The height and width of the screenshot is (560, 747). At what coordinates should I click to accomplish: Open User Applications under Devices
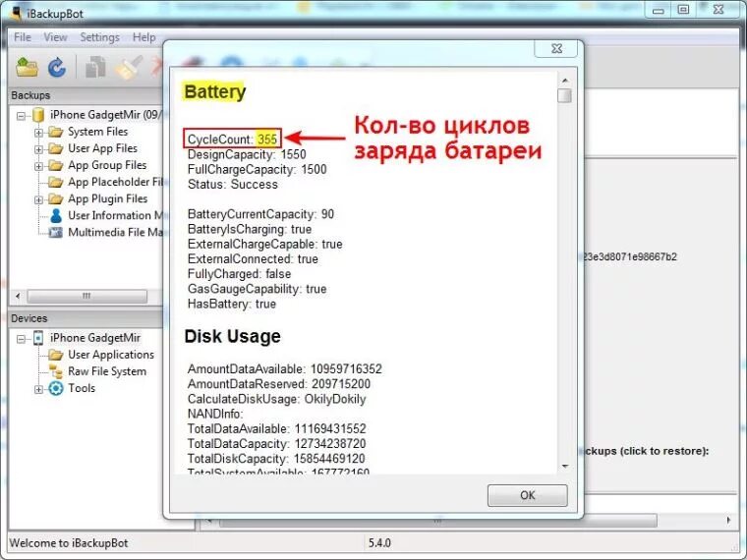111,355
